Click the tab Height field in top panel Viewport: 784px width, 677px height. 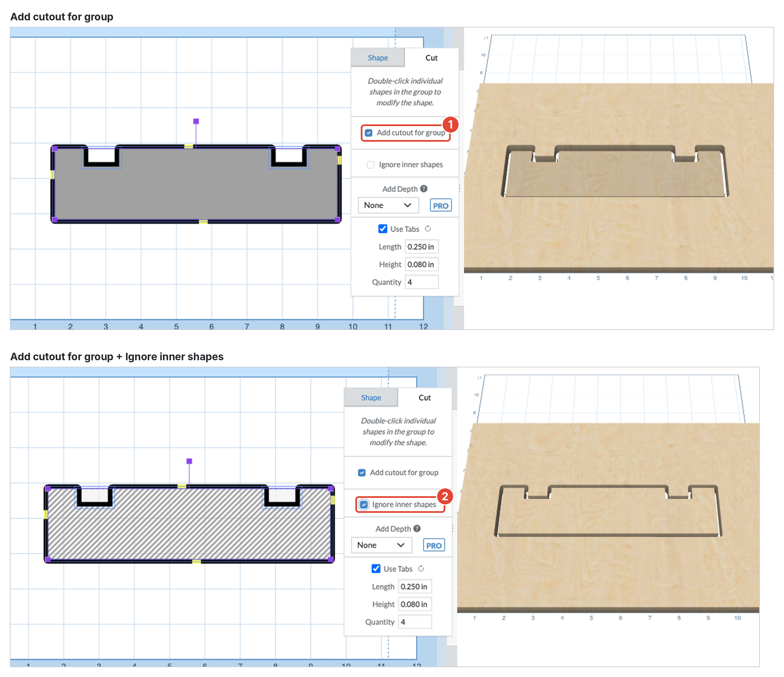[x=422, y=265]
